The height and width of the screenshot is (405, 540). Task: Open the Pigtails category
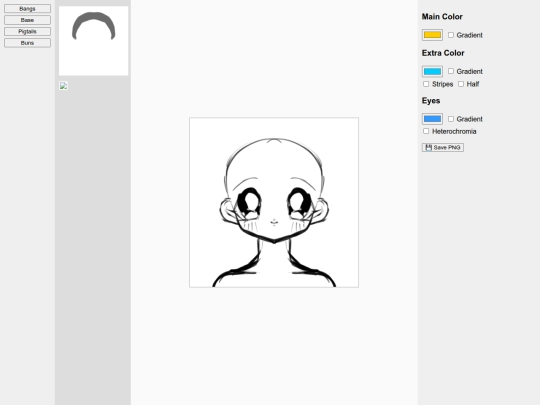tap(27, 31)
